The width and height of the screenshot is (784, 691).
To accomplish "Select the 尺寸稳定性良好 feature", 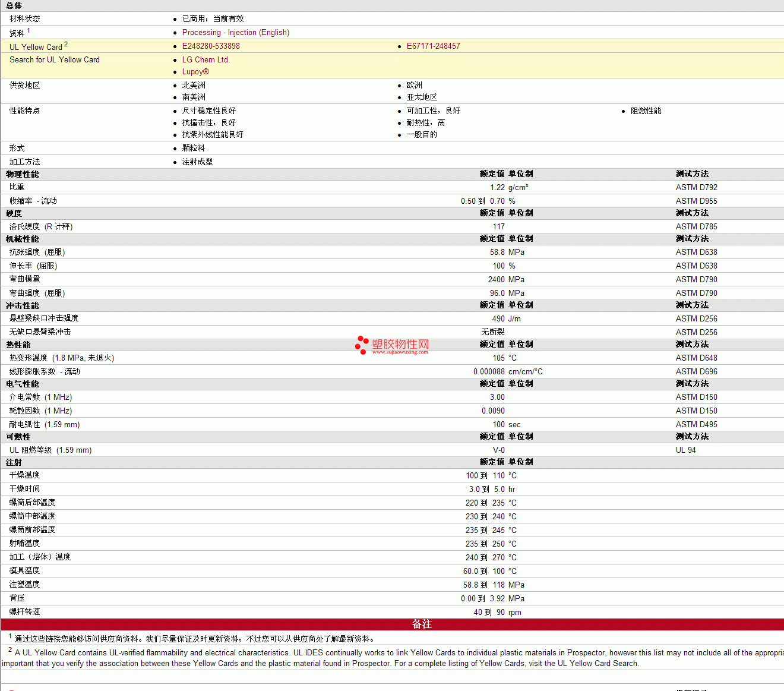I will 209,111.
